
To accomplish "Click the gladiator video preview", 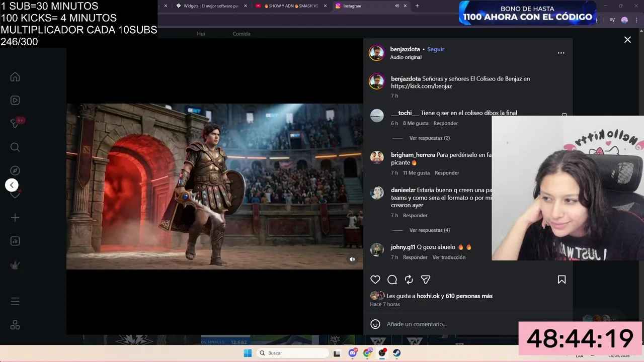I will pyautogui.click(x=214, y=186).
